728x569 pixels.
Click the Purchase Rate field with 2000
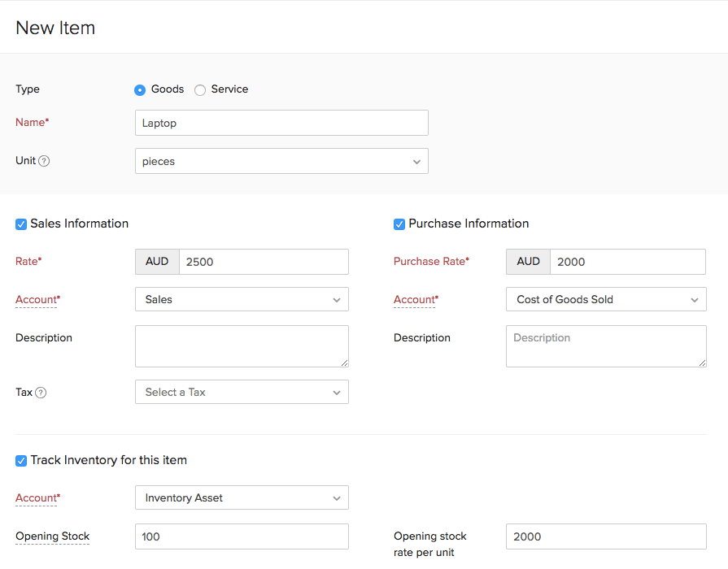626,262
